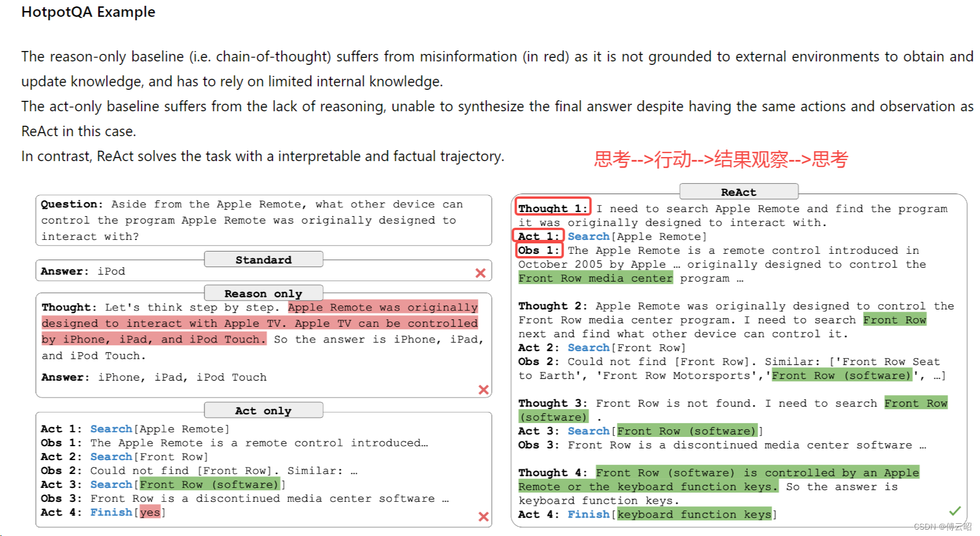Image resolution: width=980 pixels, height=536 pixels.
Task: Click "Search" in Act 2 of ReAct panel
Action: point(588,348)
